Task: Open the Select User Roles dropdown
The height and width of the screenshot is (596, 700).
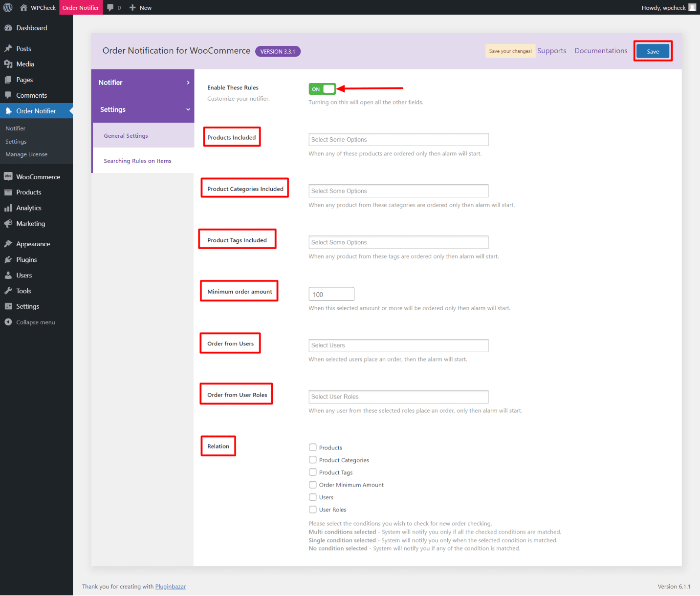Action: 398,397
